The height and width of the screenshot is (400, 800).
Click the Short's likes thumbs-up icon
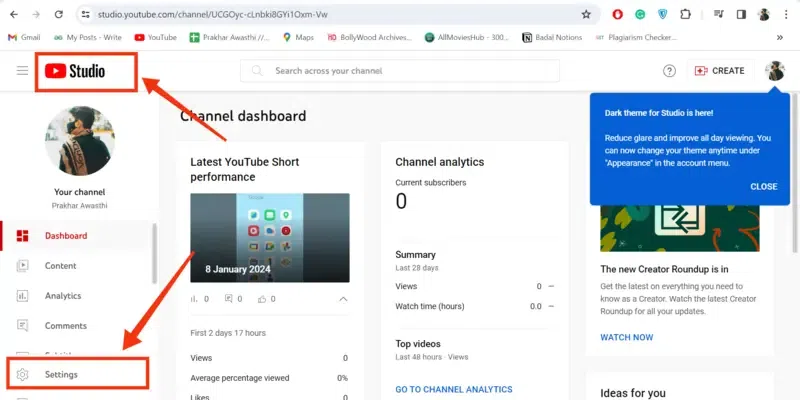tap(262, 299)
